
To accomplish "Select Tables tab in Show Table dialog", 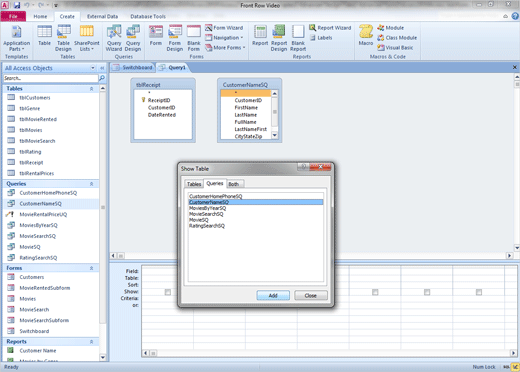I will click(x=194, y=184).
